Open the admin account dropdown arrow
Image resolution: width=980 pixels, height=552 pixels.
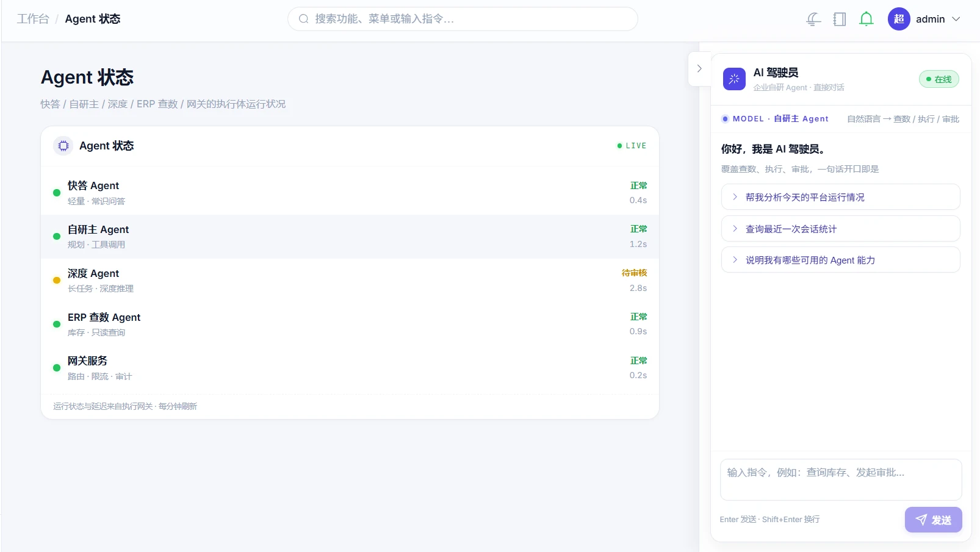[x=956, y=19]
